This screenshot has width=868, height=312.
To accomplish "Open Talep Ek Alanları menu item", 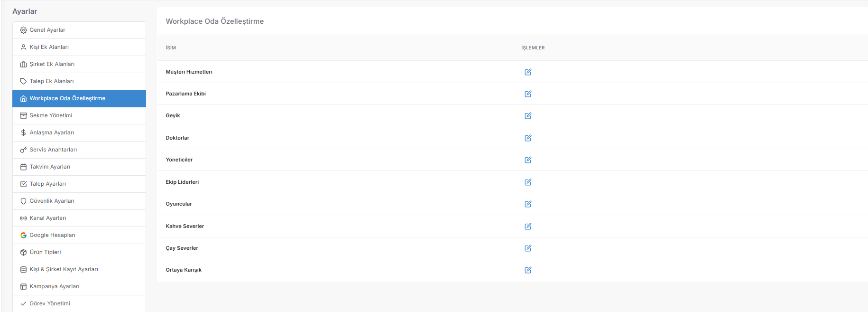I will pos(79,81).
